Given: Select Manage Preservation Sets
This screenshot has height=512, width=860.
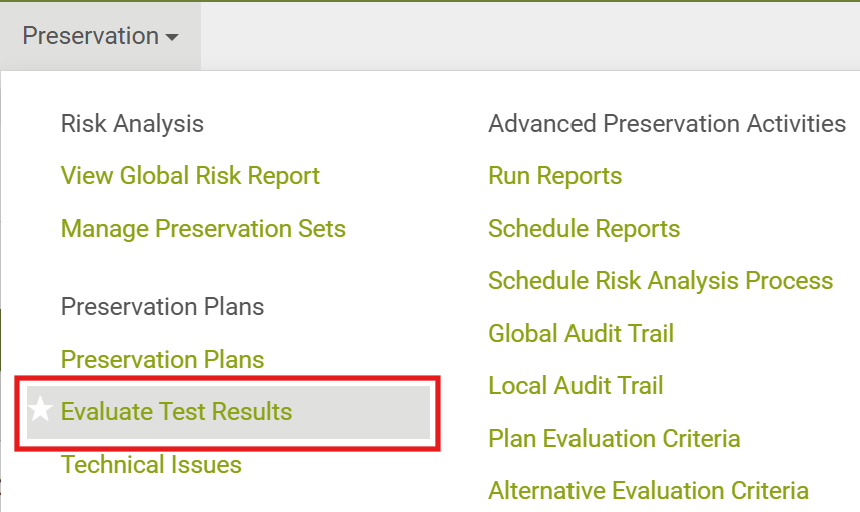Looking at the screenshot, I should point(203,228).
